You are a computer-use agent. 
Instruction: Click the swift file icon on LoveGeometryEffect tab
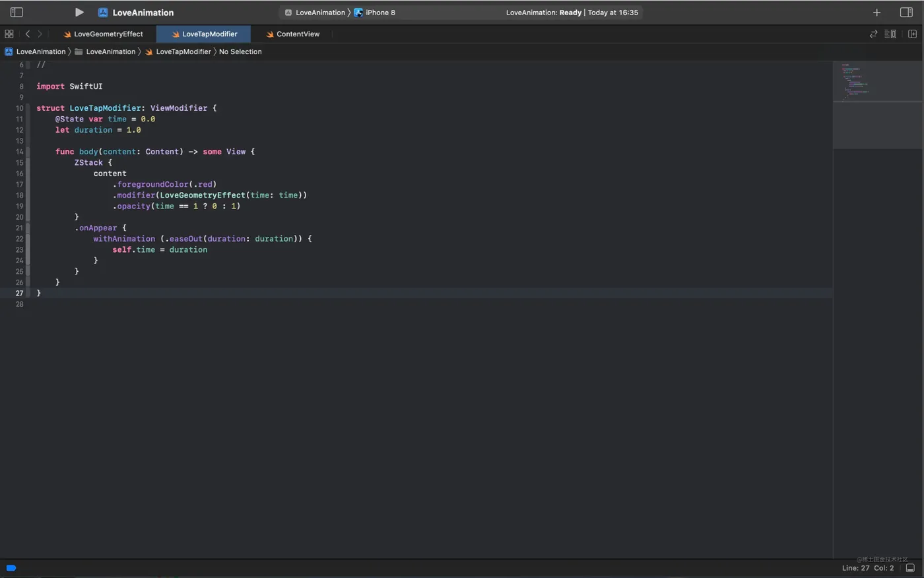tap(67, 34)
